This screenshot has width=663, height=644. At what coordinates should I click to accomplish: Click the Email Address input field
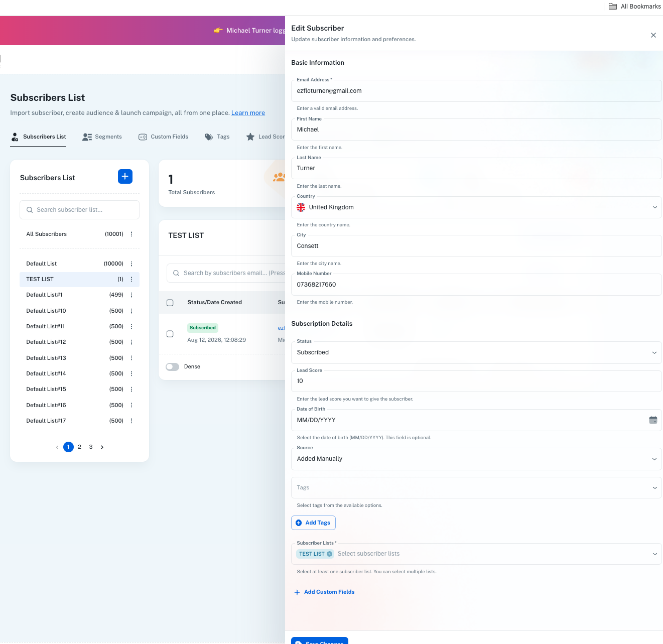[476, 91]
